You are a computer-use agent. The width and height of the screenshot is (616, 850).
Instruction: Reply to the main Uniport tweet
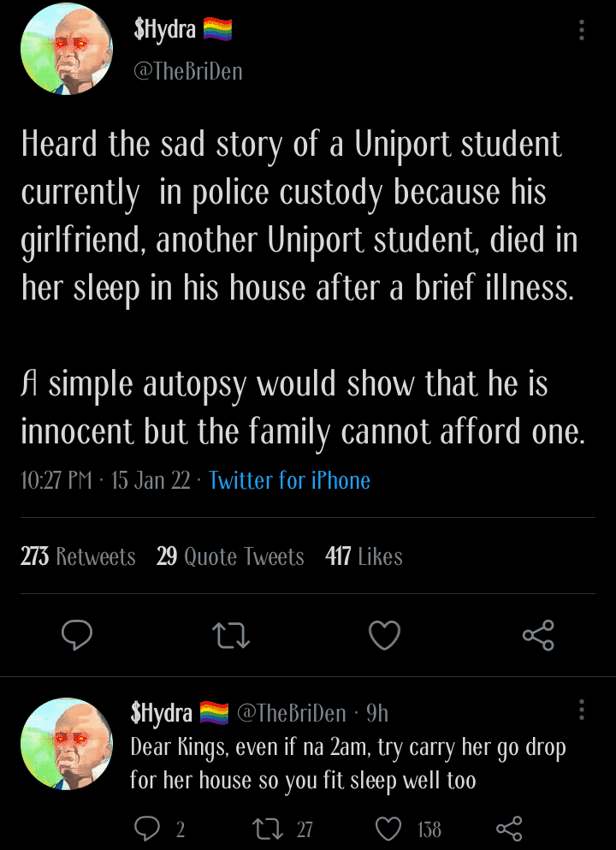click(77, 635)
